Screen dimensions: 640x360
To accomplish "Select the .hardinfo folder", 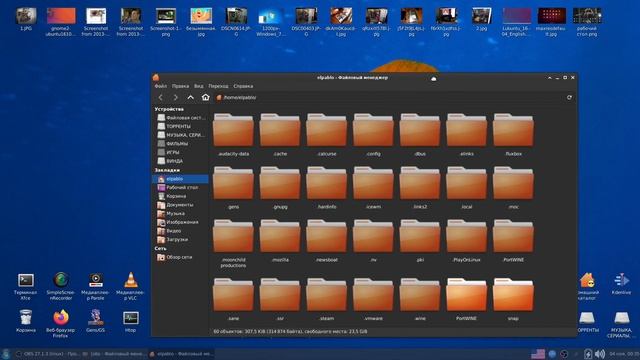I will [x=327, y=188].
